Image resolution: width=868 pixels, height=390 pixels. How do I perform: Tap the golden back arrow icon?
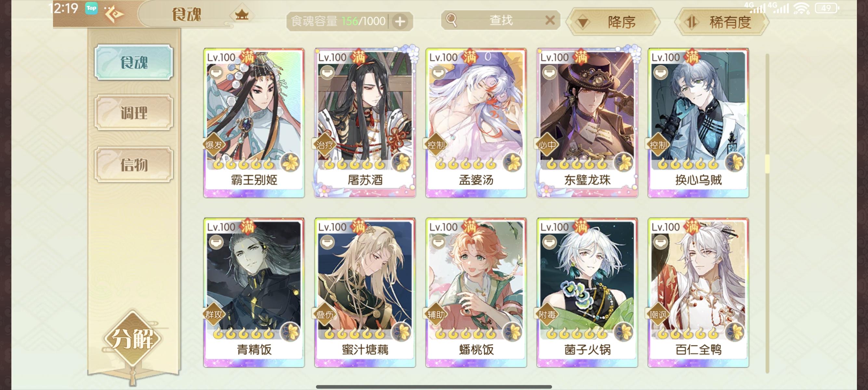click(x=114, y=15)
